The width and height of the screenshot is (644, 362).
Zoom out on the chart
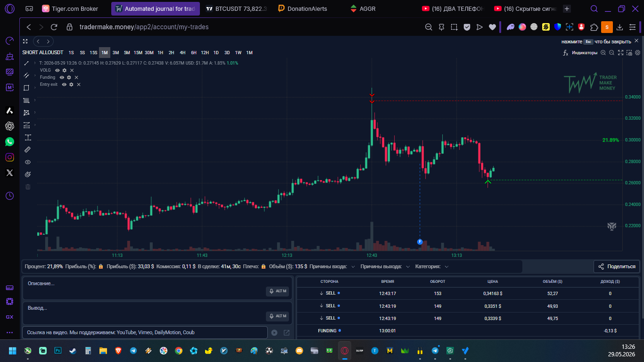point(612,53)
